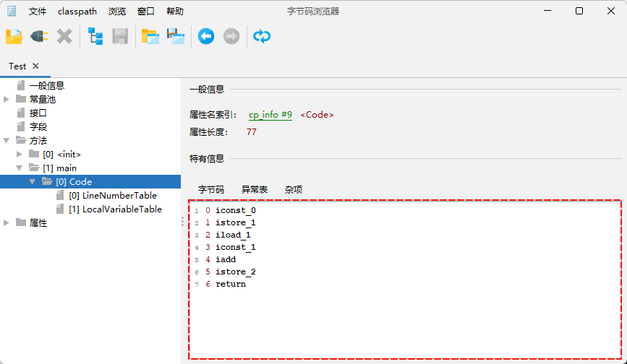Follow the cp_info #9 link
627x364 pixels.
[x=270, y=115]
